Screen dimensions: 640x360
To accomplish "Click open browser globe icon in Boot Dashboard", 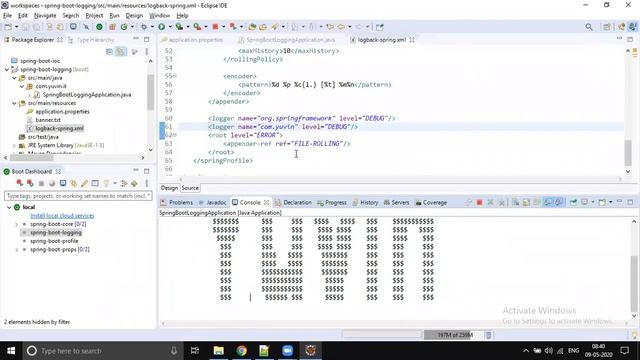I will tap(52, 183).
